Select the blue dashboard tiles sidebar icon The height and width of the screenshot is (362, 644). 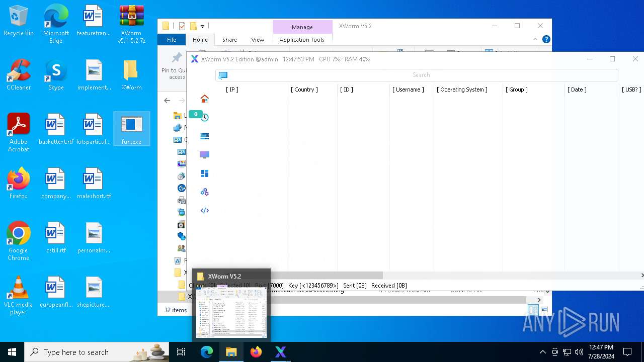[204, 173]
